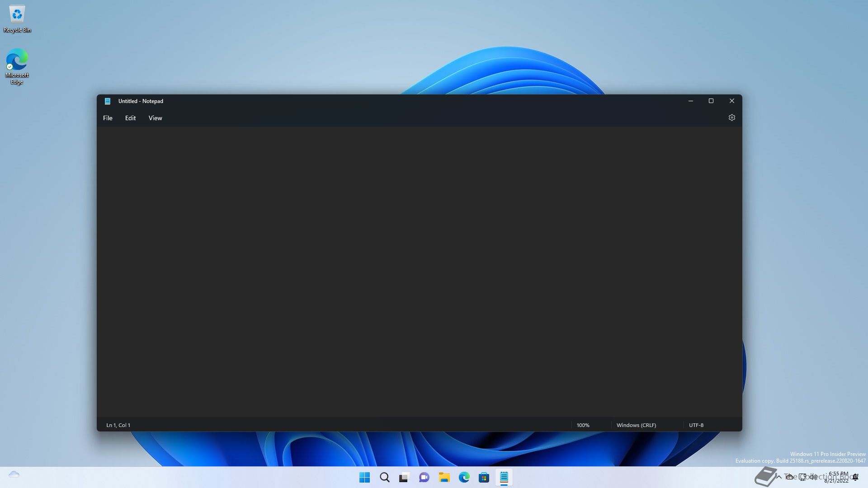Open the File menu in Notepad
Screen dimensions: 868x488
(108, 118)
